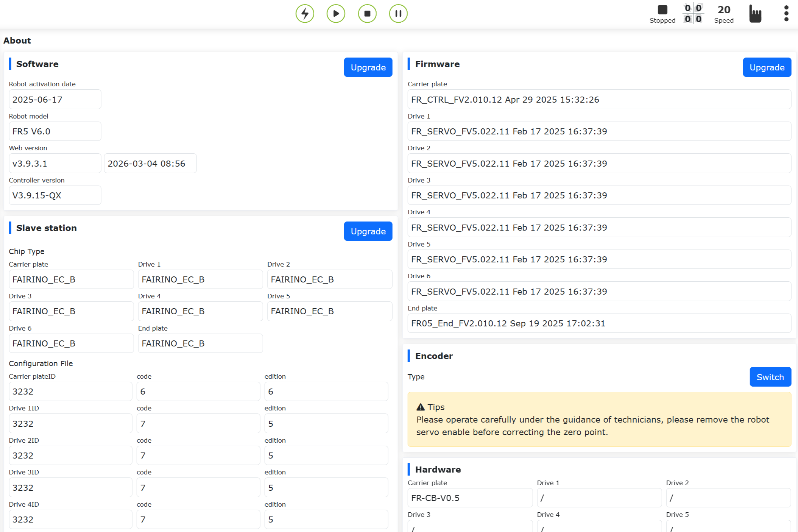798x532 pixels.
Task: Click the Firmware Carrier plate version field
Action: [x=599, y=100]
